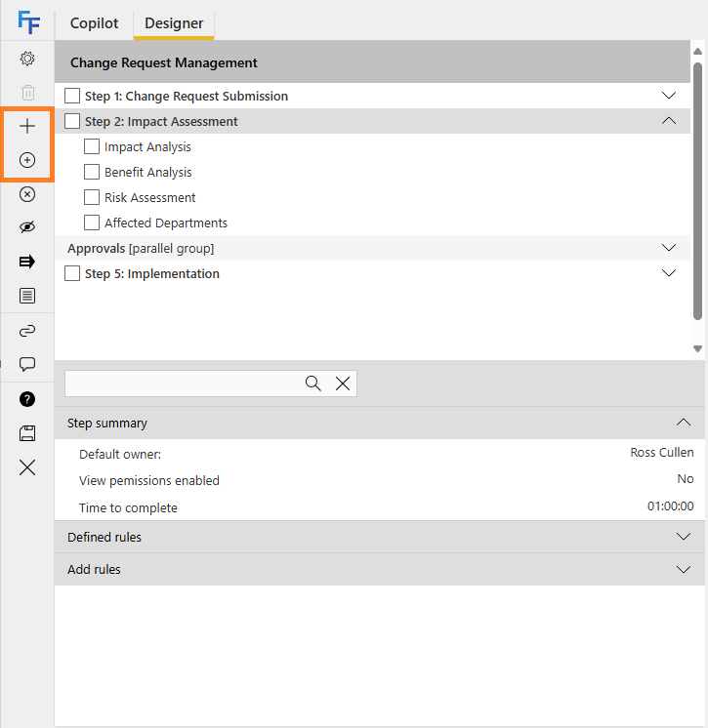Expand the Defined rules section chevron
Screen dimensions: 708x728
click(x=684, y=537)
